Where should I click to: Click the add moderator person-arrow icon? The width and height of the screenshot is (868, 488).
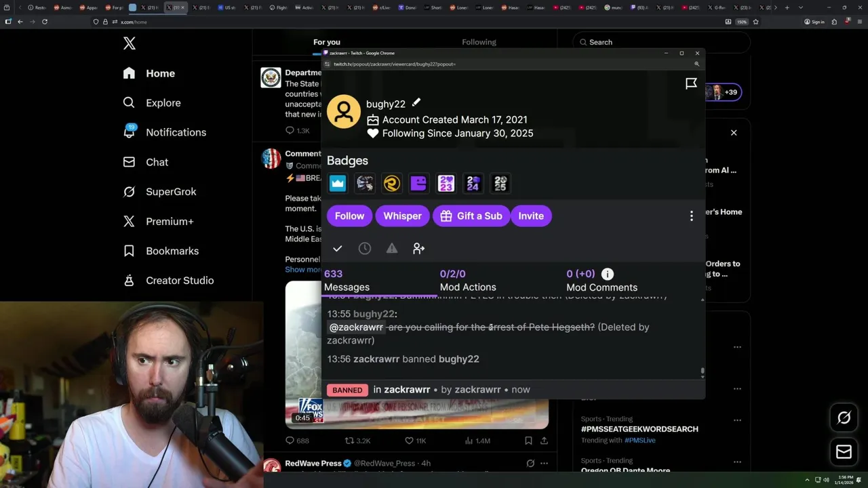[x=419, y=249]
